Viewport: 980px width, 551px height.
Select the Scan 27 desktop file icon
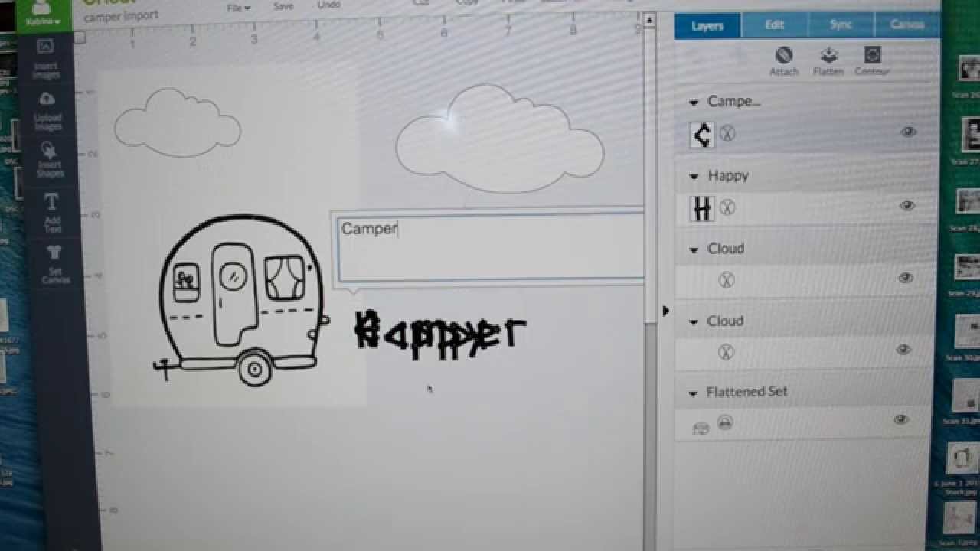pos(969,142)
